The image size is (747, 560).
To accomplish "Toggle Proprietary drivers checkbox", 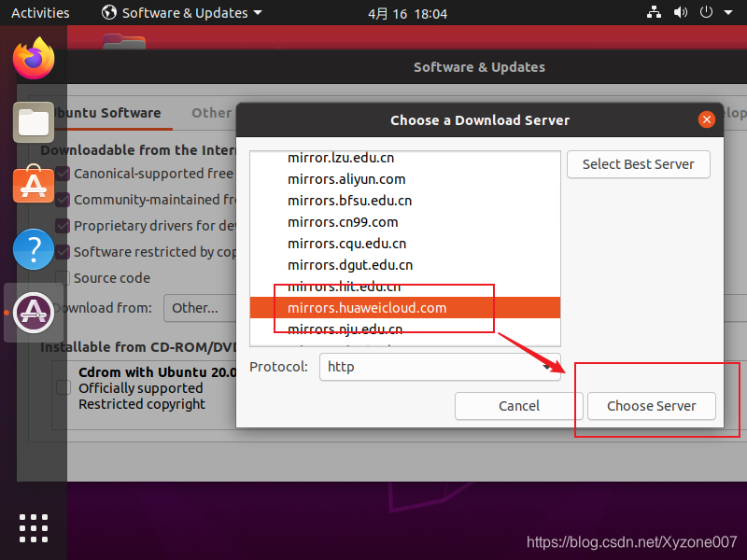I will [63, 226].
